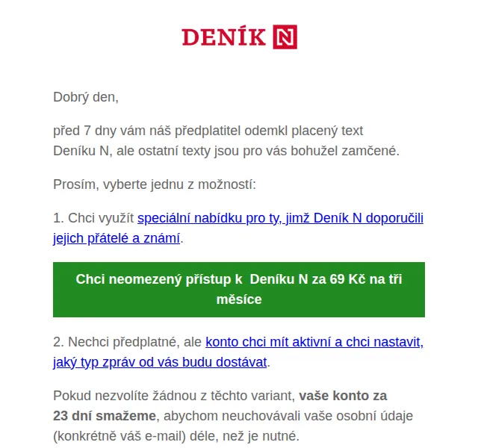This screenshot has width=478, height=448.
Task: Open 'konto chci mít aktivní a chci nastavit' link
Action: coord(314,342)
